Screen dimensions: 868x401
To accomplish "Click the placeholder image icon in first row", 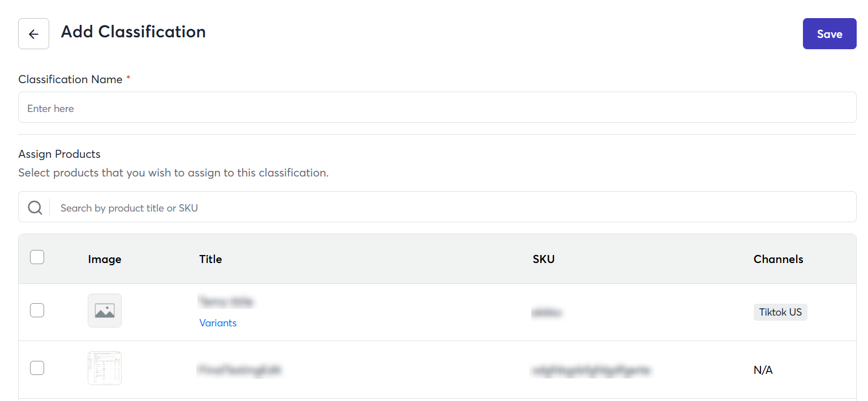I will click(x=105, y=311).
